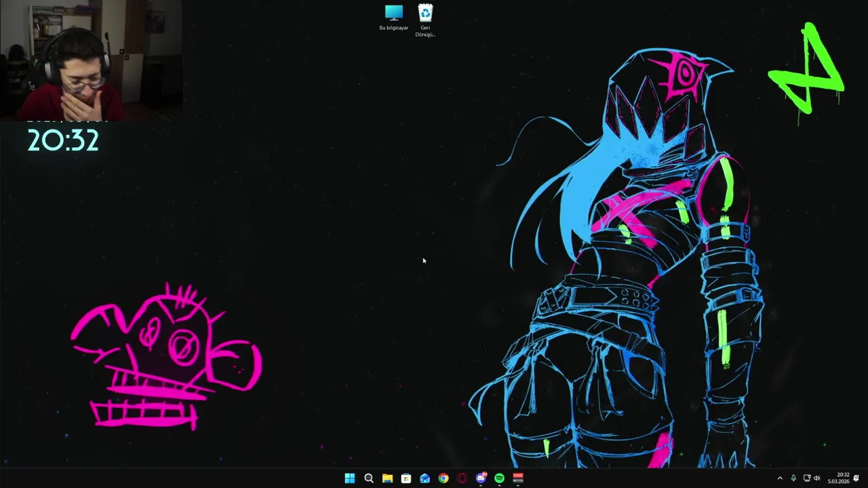Click the webcam overlay thumbnail
This screenshot has height=488, width=868.
(x=91, y=60)
